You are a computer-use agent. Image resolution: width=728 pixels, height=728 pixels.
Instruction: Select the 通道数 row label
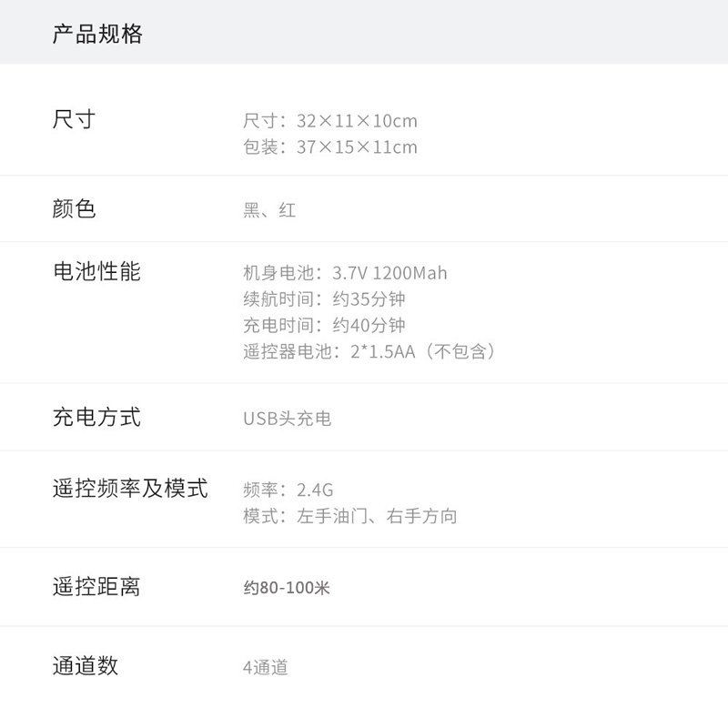[86, 666]
